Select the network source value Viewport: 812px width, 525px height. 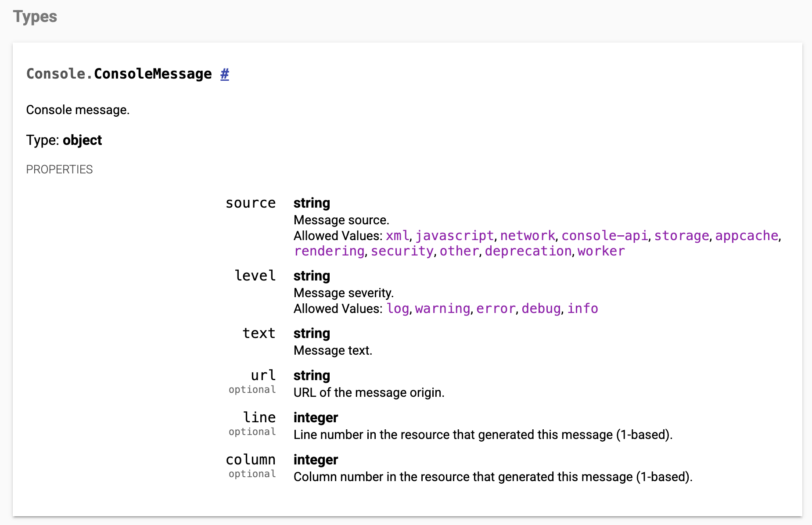[x=527, y=236]
